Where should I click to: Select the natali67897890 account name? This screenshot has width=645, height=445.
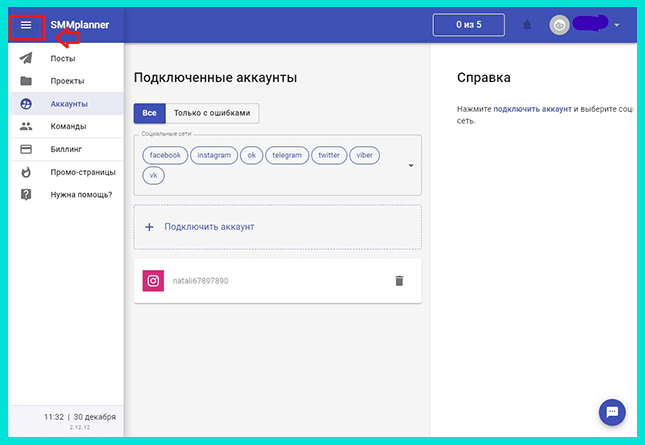point(200,281)
